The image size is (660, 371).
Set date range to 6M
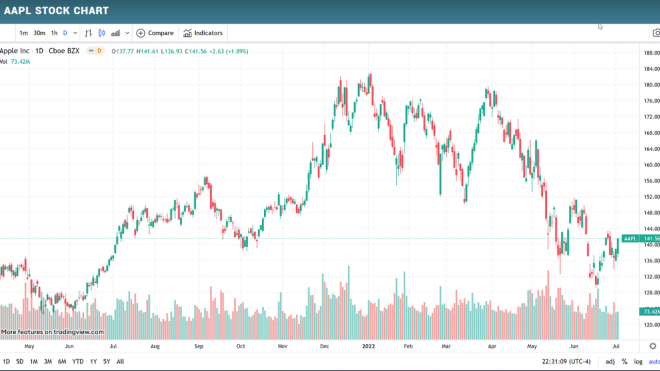point(62,361)
